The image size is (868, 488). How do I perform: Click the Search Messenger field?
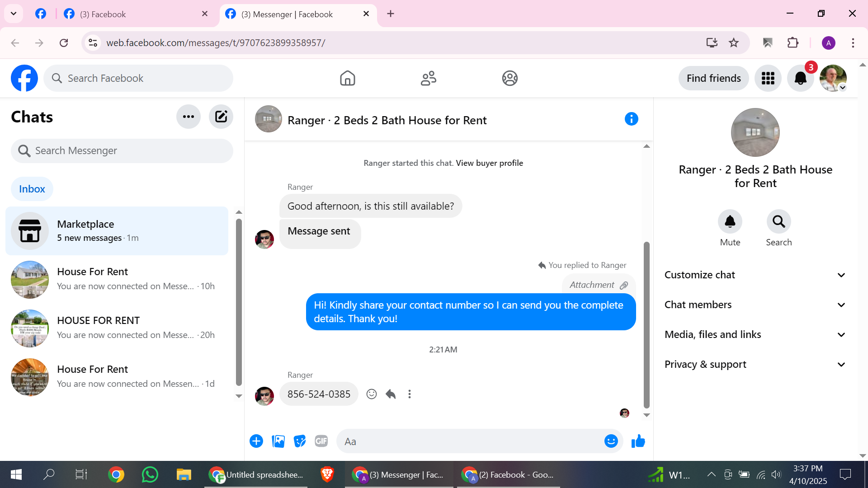pos(122,150)
